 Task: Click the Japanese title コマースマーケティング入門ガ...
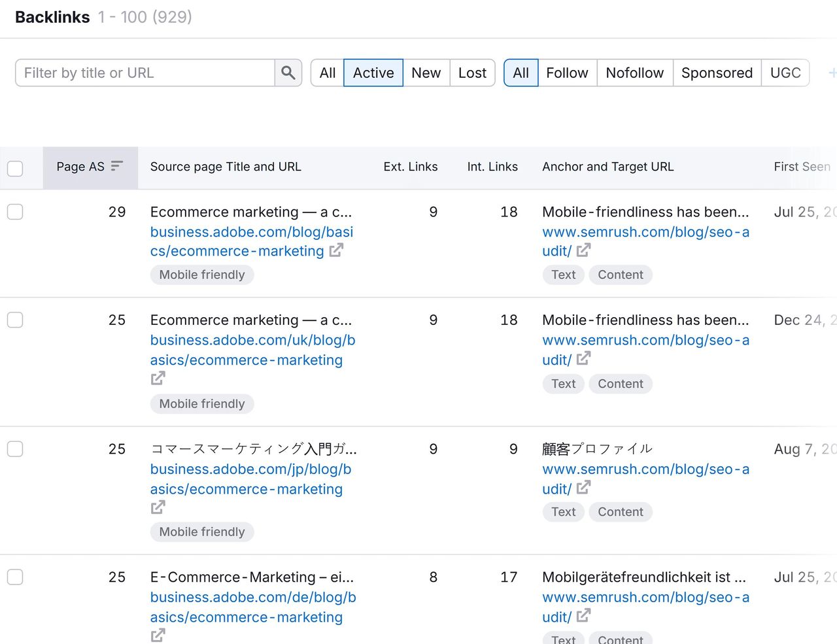(254, 449)
